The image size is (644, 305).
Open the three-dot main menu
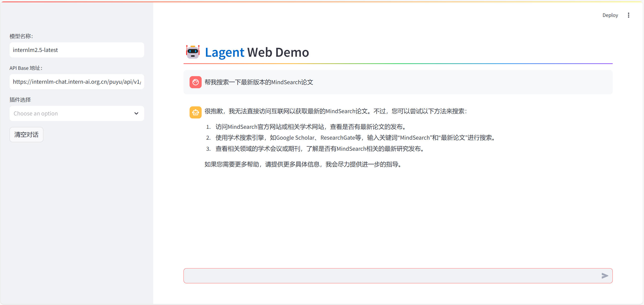[x=628, y=15]
